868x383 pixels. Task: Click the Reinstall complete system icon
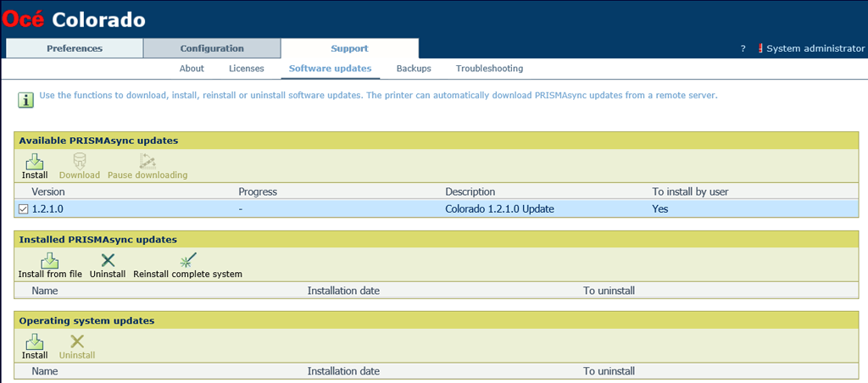point(187,260)
